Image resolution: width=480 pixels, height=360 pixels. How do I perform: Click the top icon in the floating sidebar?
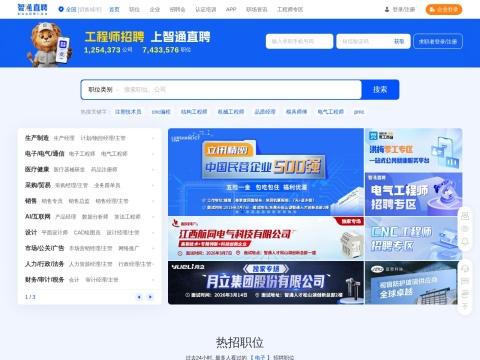[465, 216]
